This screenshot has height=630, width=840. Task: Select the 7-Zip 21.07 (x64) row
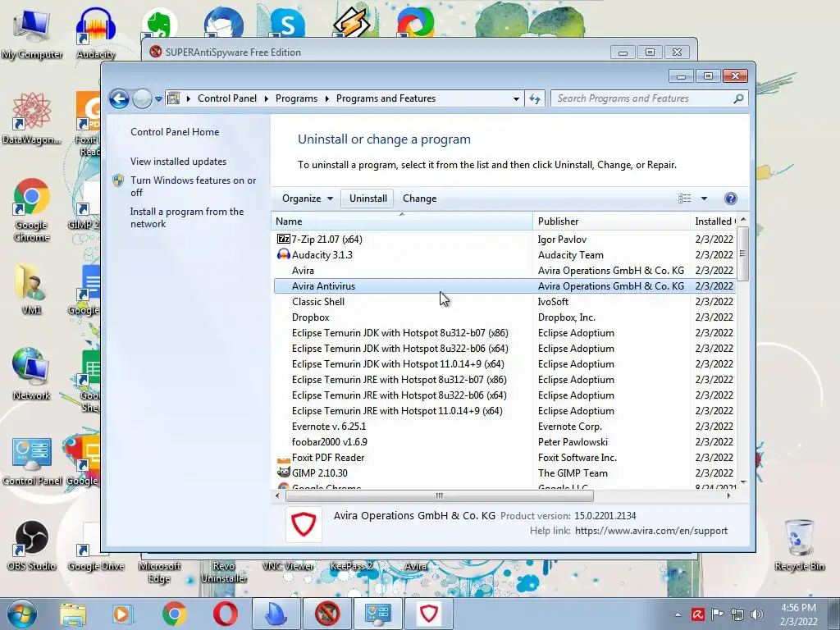click(x=504, y=240)
